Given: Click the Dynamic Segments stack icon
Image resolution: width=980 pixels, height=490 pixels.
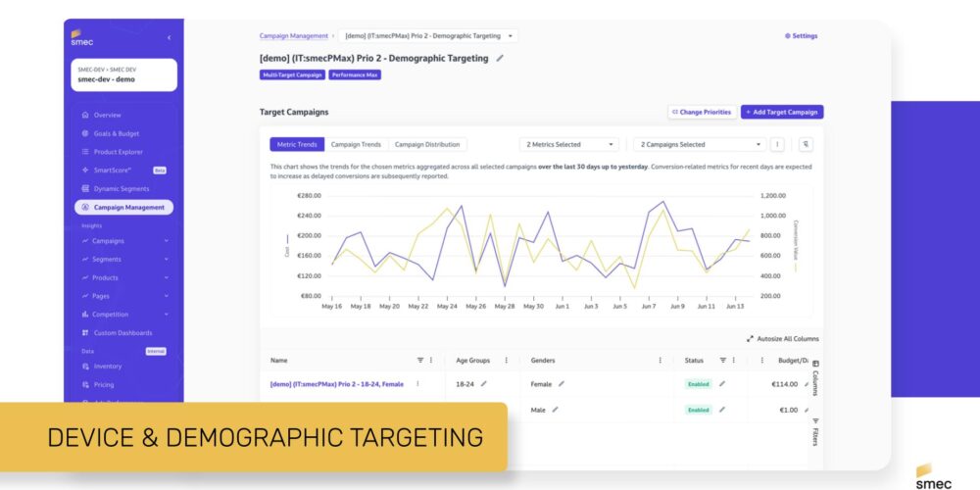Looking at the screenshot, I should click(85, 189).
